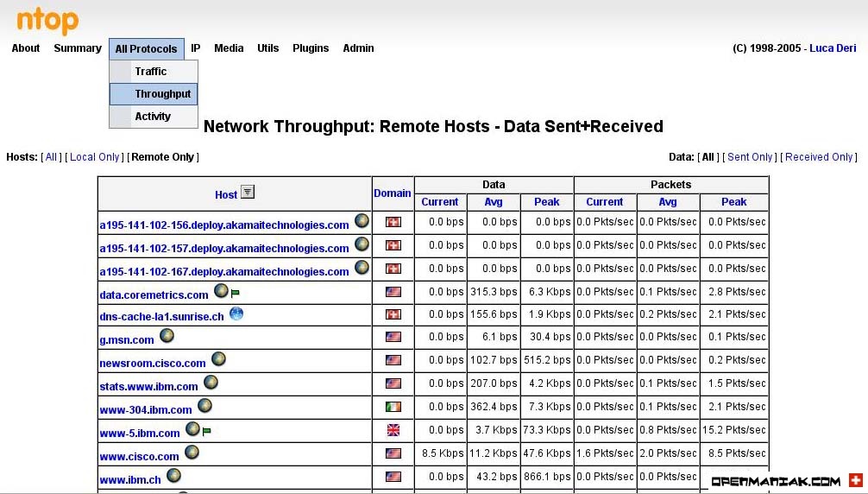
Task: Filter data to Sent Only
Action: pos(750,157)
